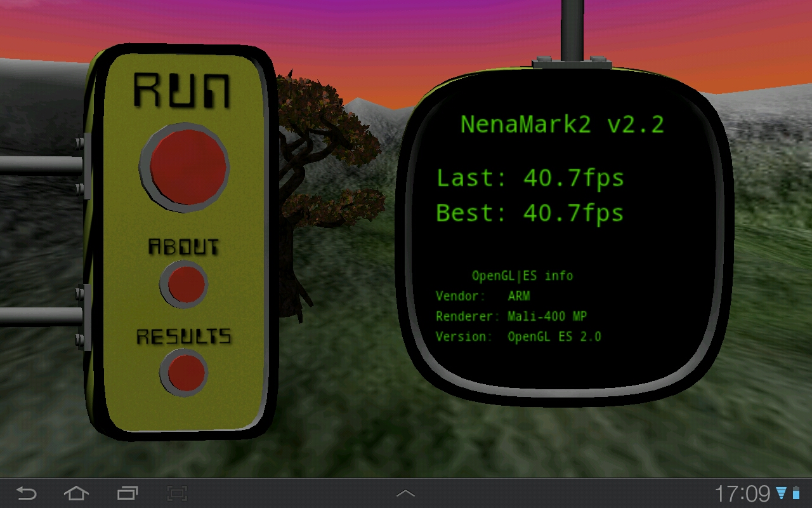Click the 'OpenGL|ES info' heading

pos(522,276)
